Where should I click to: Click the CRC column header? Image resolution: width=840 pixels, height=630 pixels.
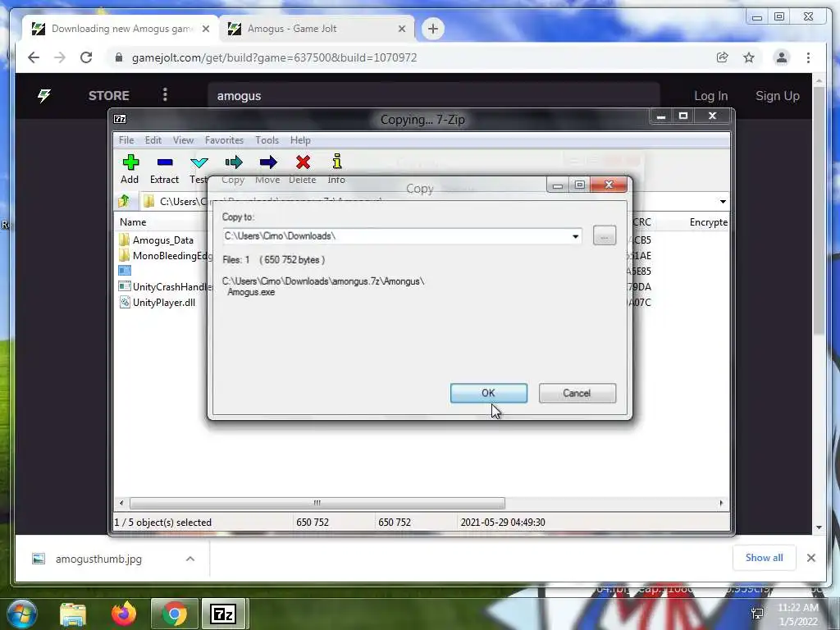641,221
